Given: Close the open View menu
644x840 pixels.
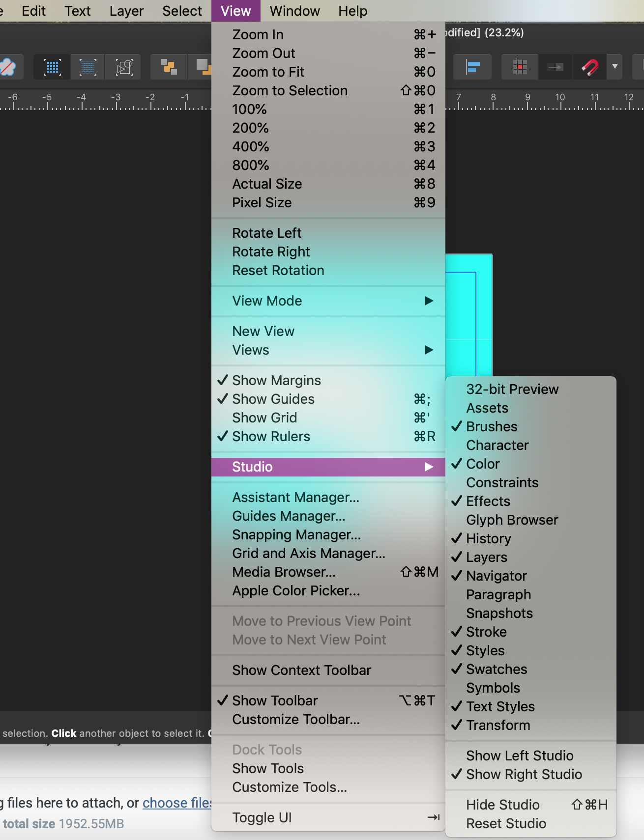Looking at the screenshot, I should click(236, 11).
